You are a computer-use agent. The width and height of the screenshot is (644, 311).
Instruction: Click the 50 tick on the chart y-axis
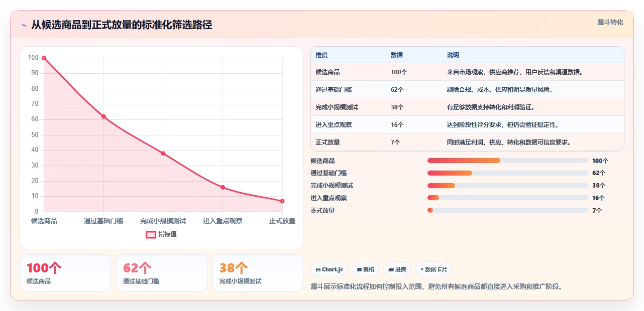pyautogui.click(x=35, y=135)
